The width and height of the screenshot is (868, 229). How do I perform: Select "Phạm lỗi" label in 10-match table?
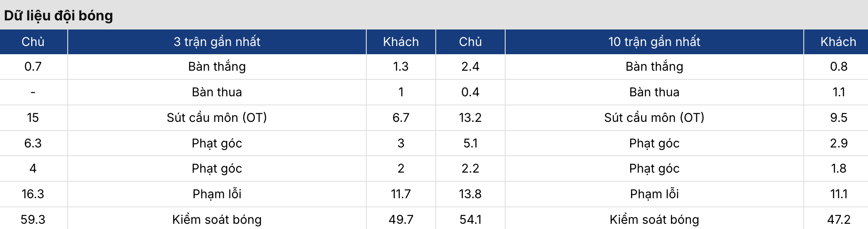tap(654, 194)
